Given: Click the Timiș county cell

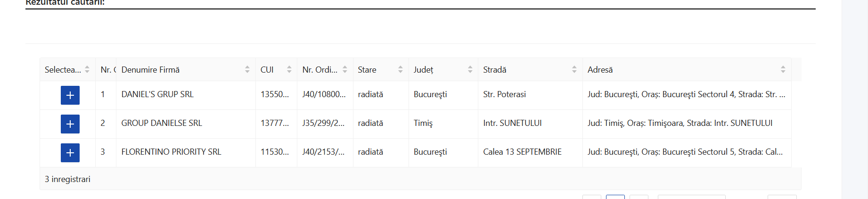Looking at the screenshot, I should [423, 123].
